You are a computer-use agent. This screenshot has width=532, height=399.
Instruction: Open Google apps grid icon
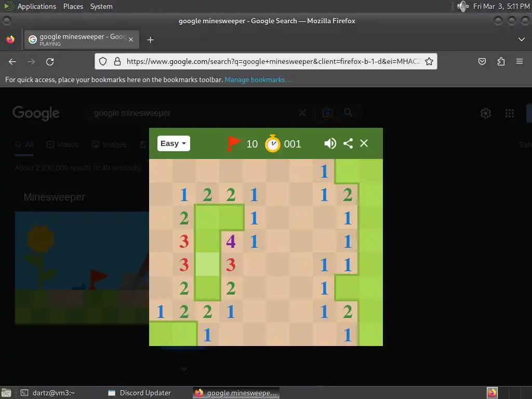coord(510,113)
